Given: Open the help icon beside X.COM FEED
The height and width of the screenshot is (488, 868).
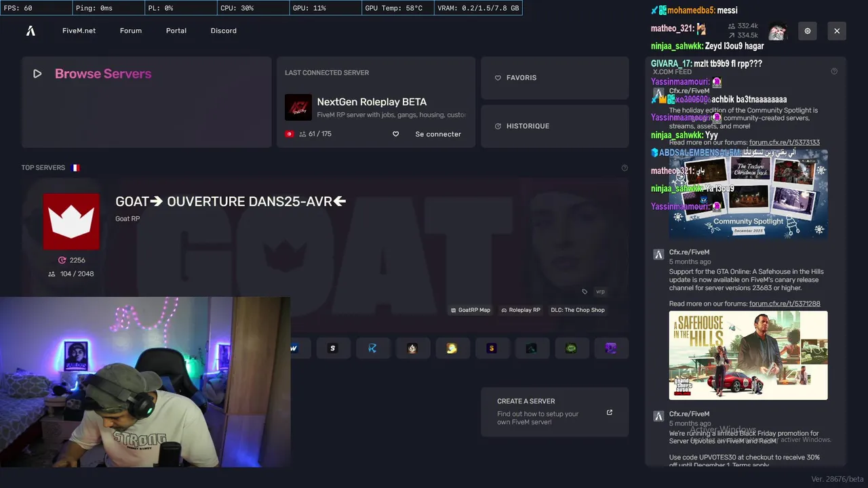Looking at the screenshot, I should pos(834,71).
